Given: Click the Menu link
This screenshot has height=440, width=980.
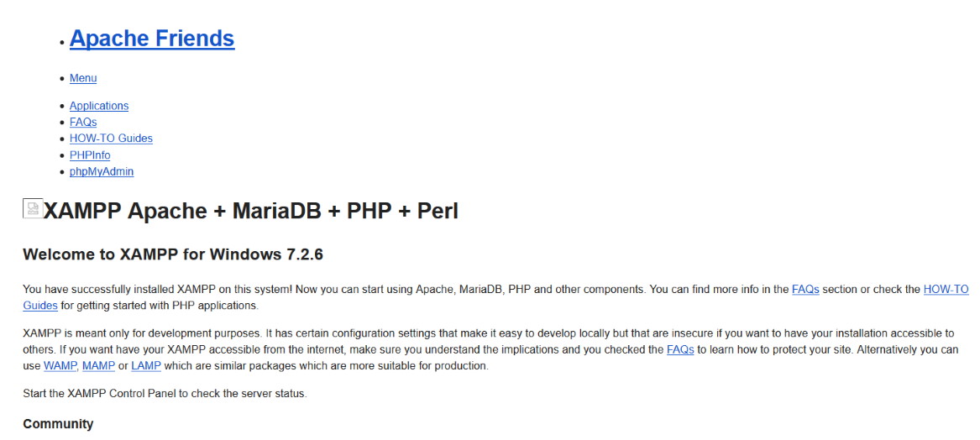Looking at the screenshot, I should pos(83,78).
